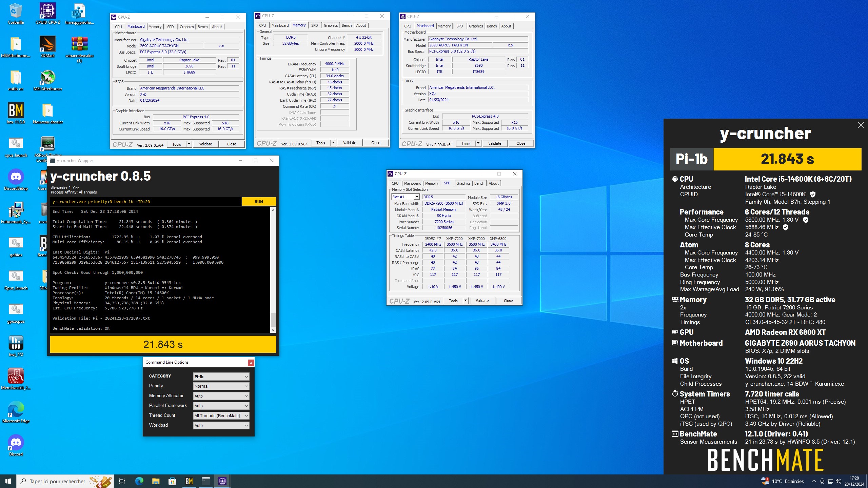Switch to CPU tab in SPD CPU-Z window
868x488 pixels.
point(395,183)
